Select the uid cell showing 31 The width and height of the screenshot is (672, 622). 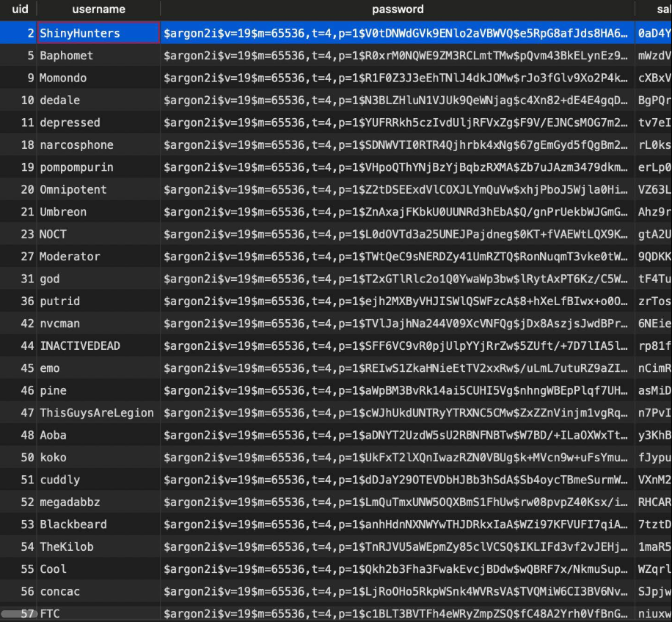[28, 279]
